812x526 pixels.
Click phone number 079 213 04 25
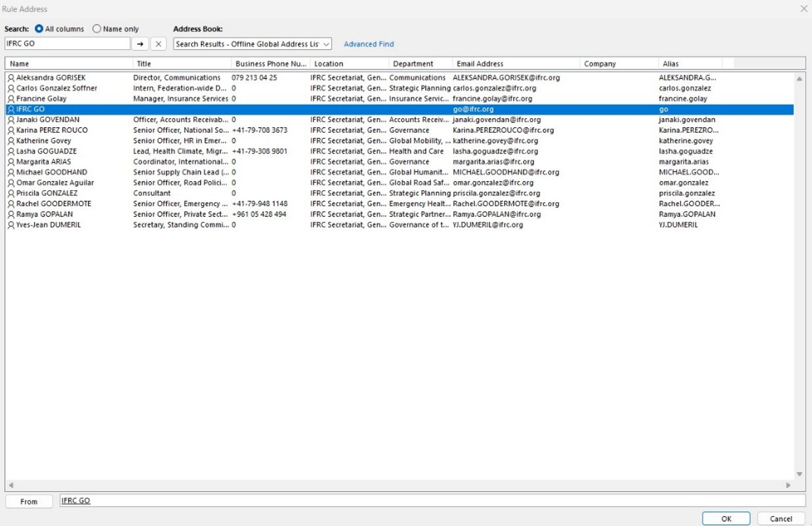pos(254,78)
